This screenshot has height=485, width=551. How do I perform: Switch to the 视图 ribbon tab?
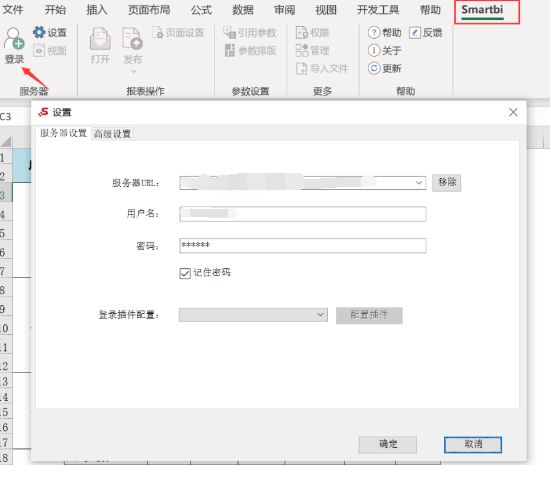[x=326, y=10]
